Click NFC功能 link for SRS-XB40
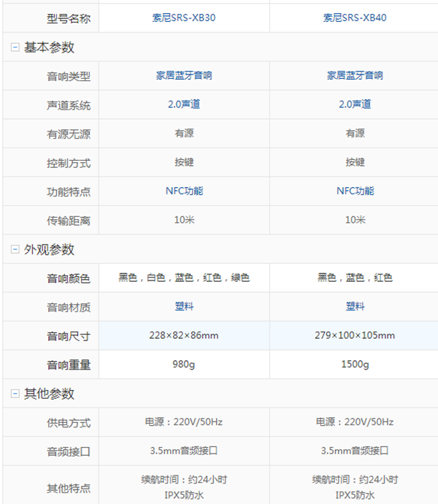Screen dimensions: 438x504 click(355, 191)
